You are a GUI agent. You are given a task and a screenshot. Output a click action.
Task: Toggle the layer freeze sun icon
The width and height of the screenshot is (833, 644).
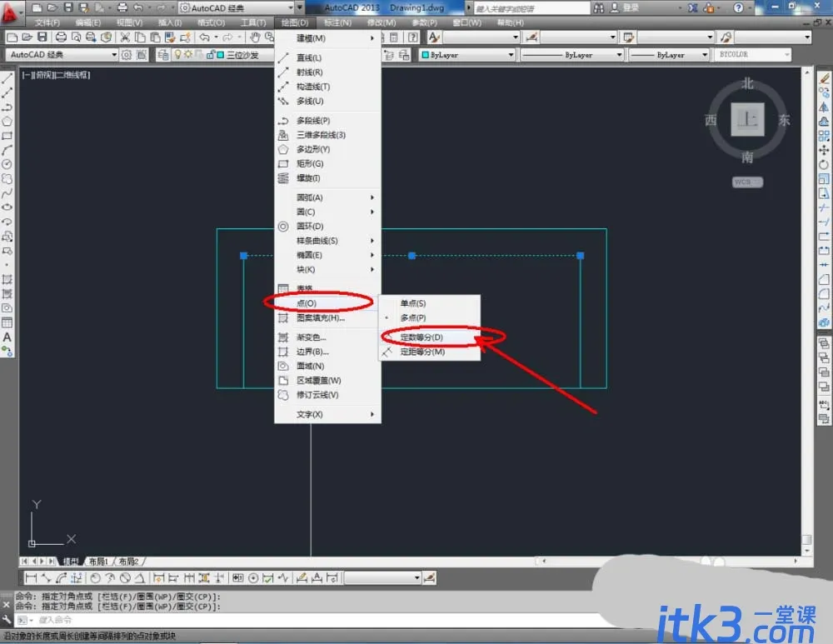point(187,55)
